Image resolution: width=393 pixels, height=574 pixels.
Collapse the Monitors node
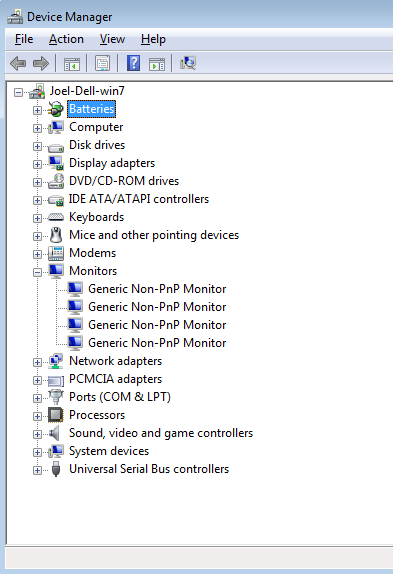coord(37,272)
